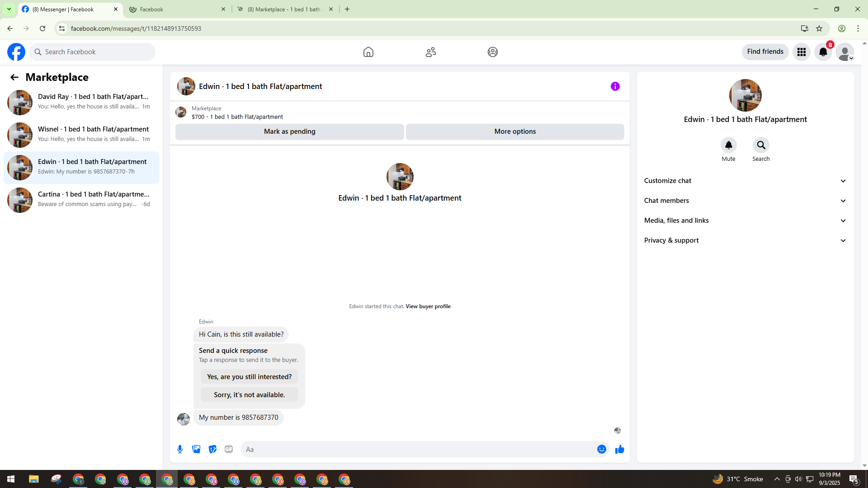Expand Privacy & support section
Image resolution: width=868 pixels, height=488 pixels.
pos(745,240)
